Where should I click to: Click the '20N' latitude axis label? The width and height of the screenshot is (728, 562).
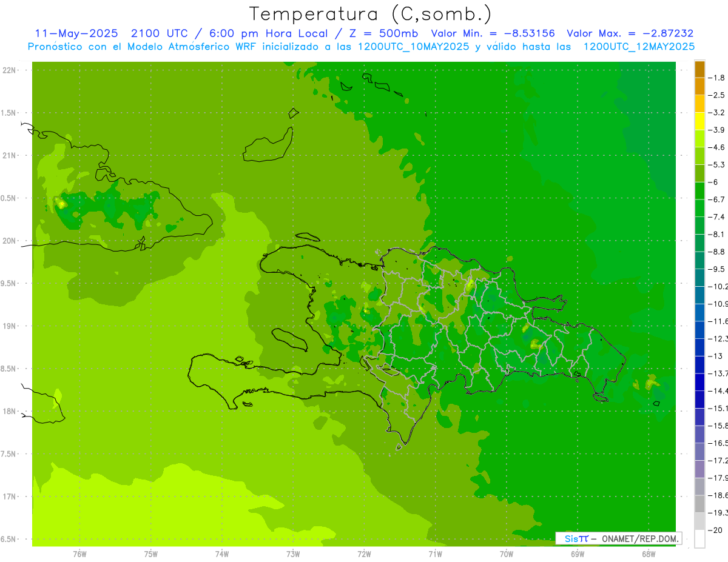8,241
